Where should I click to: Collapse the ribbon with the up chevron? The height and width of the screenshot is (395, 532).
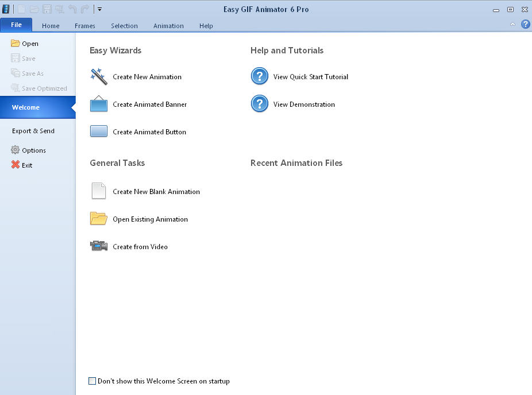[512, 25]
